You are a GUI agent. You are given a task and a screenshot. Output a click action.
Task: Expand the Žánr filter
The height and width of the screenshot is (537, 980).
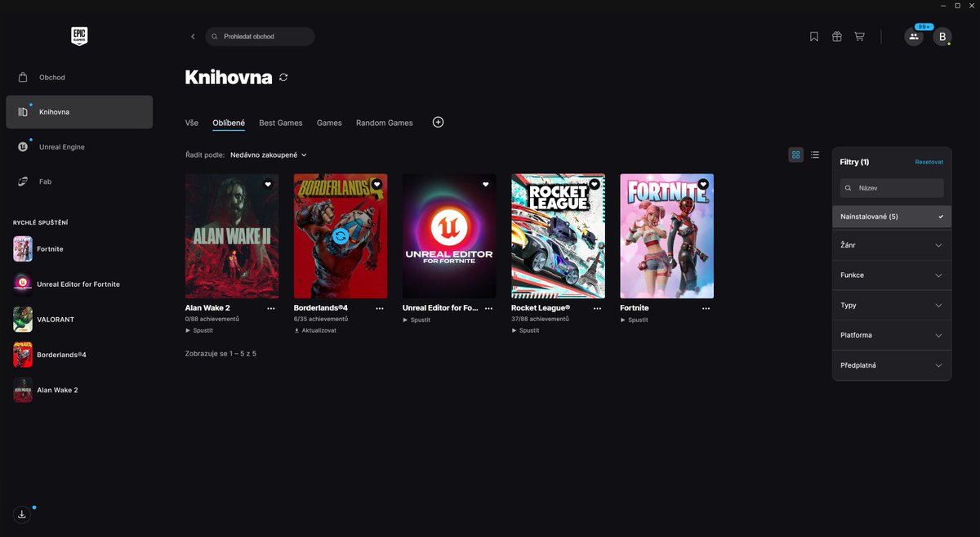892,245
